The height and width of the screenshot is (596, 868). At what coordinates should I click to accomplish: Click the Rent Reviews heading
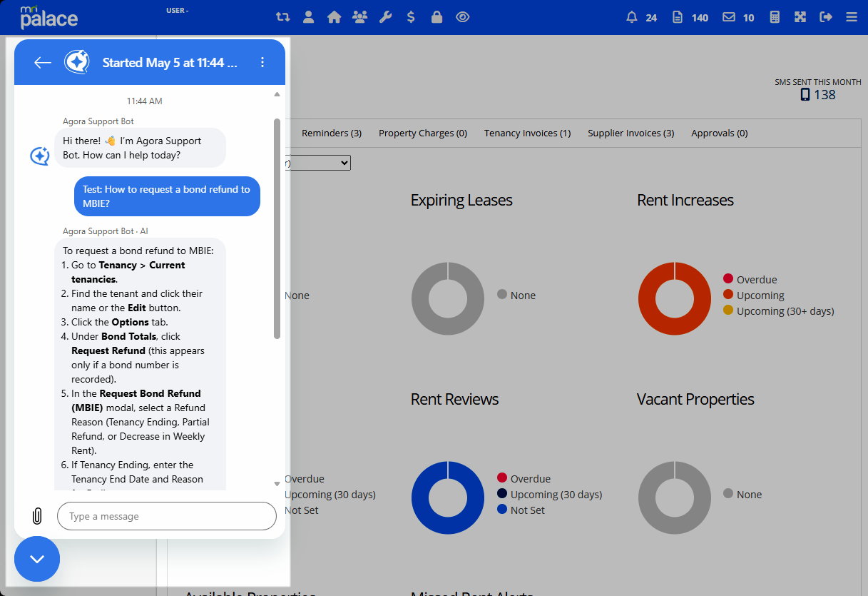(454, 399)
